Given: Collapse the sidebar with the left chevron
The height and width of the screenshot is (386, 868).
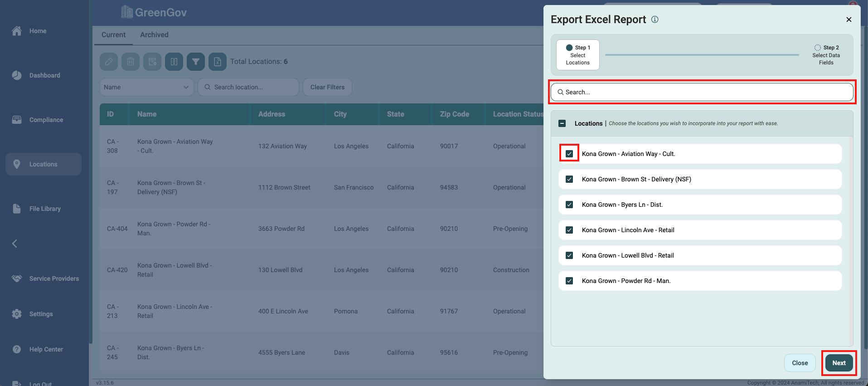Looking at the screenshot, I should coord(15,244).
